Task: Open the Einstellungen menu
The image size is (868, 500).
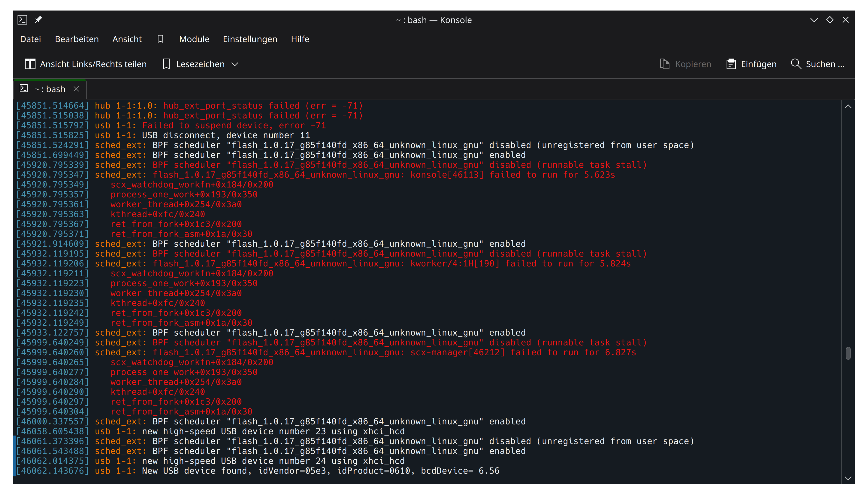Action: point(250,39)
